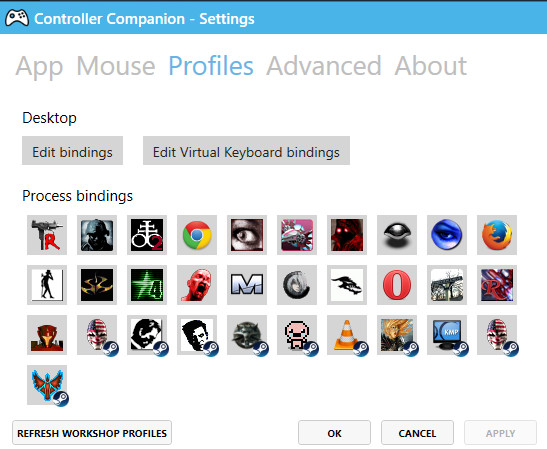The width and height of the screenshot is (547, 449).
Task: Switch to the App tab
Action: pyautogui.click(x=39, y=66)
